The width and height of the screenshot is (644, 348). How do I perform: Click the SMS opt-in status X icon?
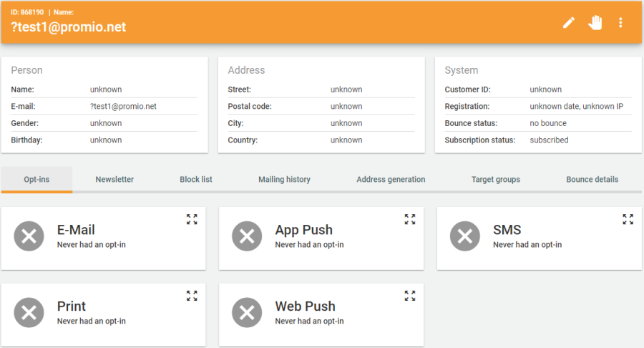click(465, 236)
